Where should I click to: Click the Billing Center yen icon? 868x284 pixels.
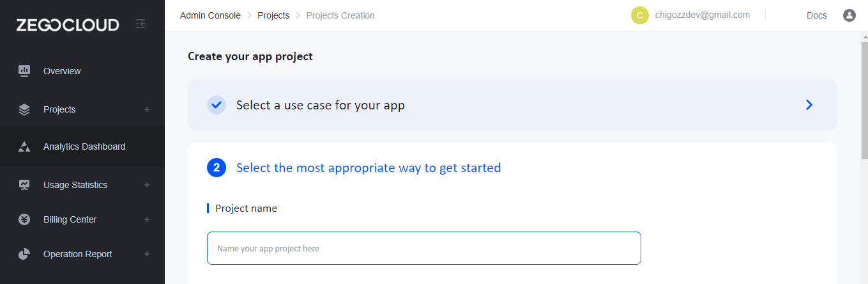pyautogui.click(x=24, y=219)
